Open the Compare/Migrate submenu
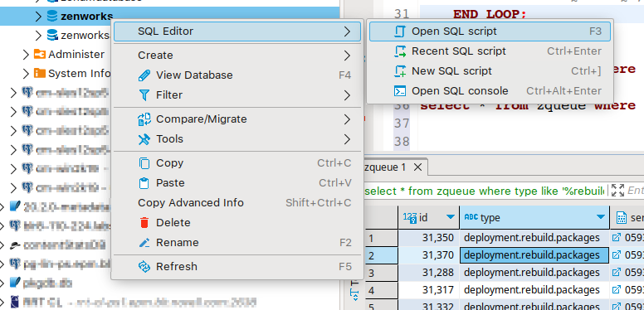 tap(237, 119)
